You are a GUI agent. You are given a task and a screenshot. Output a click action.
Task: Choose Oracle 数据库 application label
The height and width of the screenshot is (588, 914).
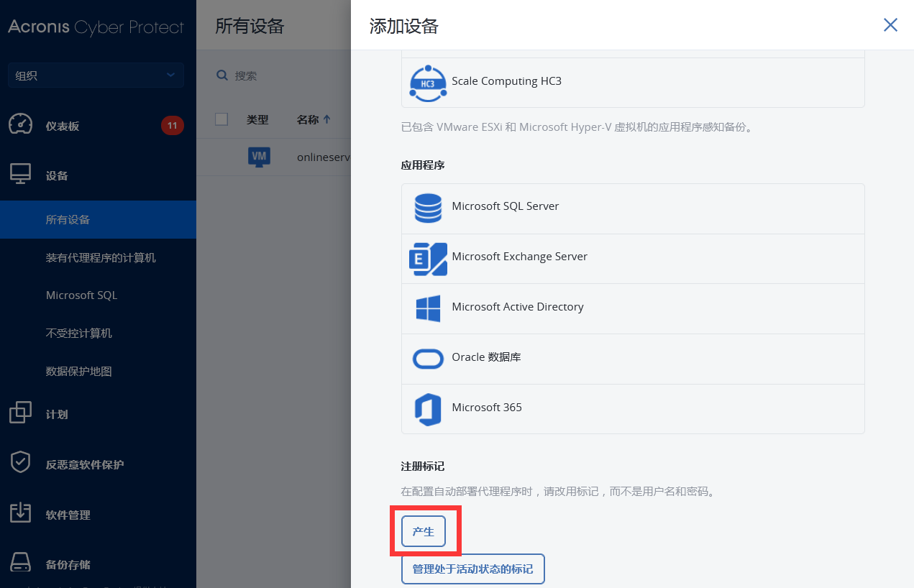[486, 357]
